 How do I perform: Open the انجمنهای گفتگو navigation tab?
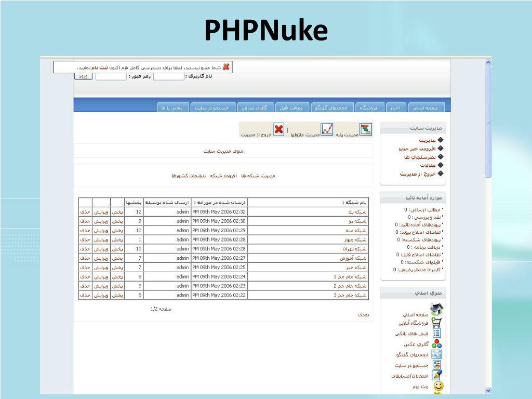[331, 108]
